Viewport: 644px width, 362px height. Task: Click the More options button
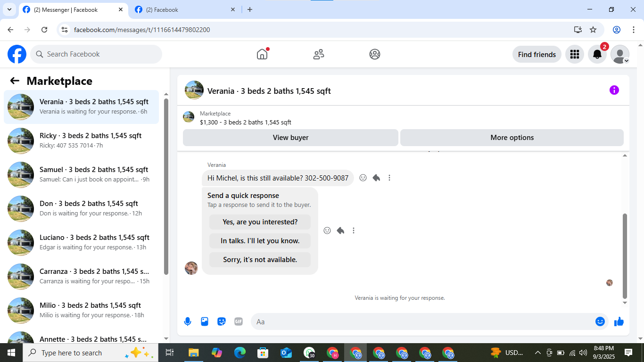[512, 138]
